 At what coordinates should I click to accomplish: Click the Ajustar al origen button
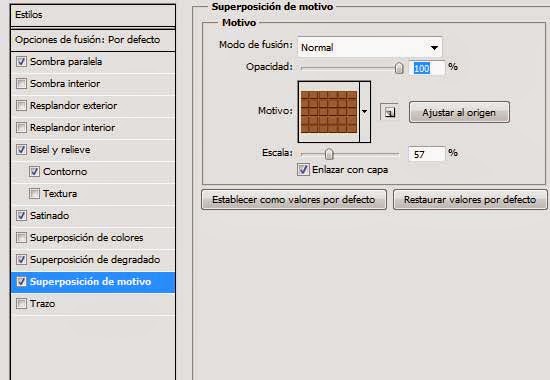tap(459, 113)
